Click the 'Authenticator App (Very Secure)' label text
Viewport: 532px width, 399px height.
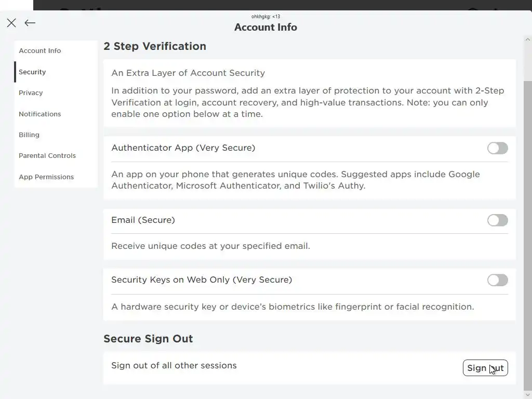click(183, 148)
